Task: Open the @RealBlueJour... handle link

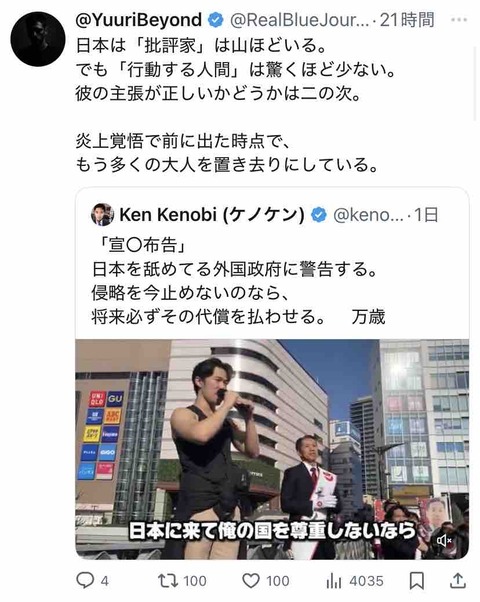Action: point(300,20)
